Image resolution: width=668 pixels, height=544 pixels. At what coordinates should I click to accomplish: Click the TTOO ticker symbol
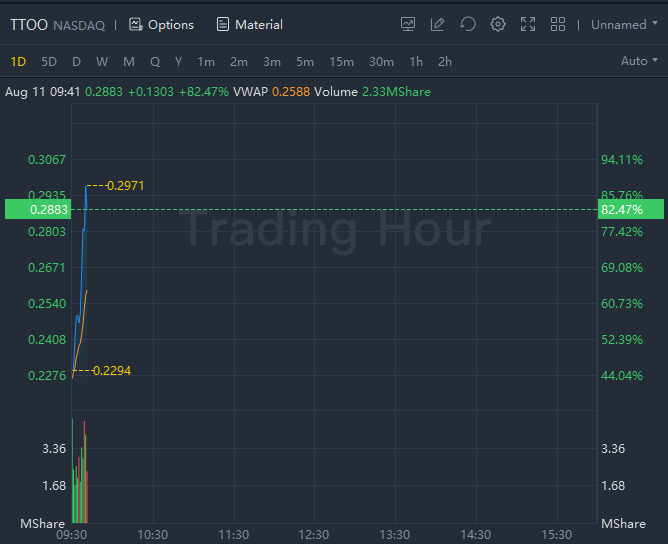coord(29,25)
